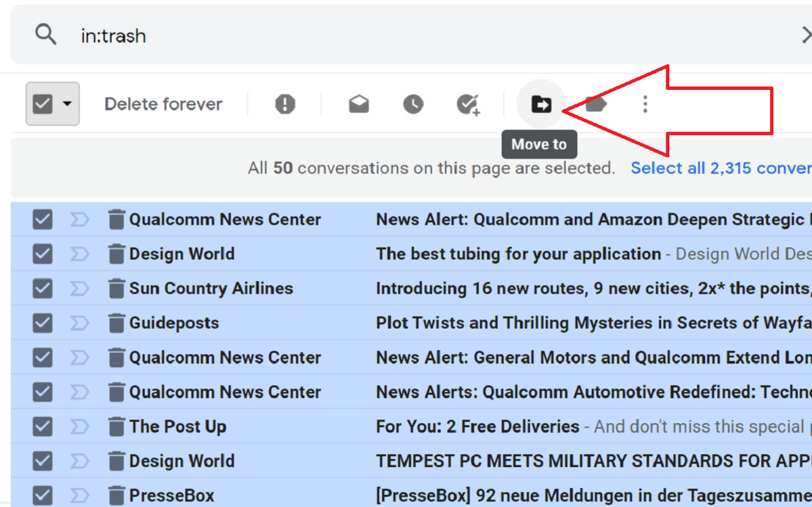
Task: Click sender name PresseBox
Action: pos(171,495)
